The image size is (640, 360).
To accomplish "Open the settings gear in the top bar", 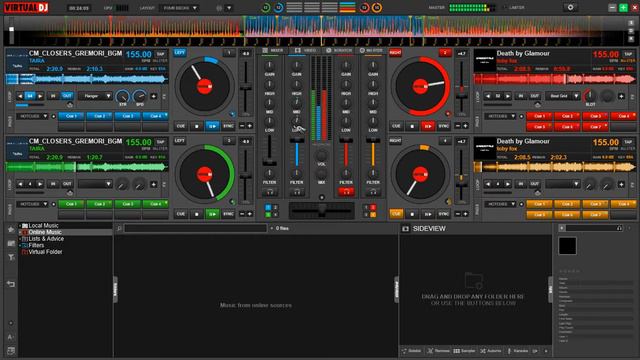I will (570, 7).
